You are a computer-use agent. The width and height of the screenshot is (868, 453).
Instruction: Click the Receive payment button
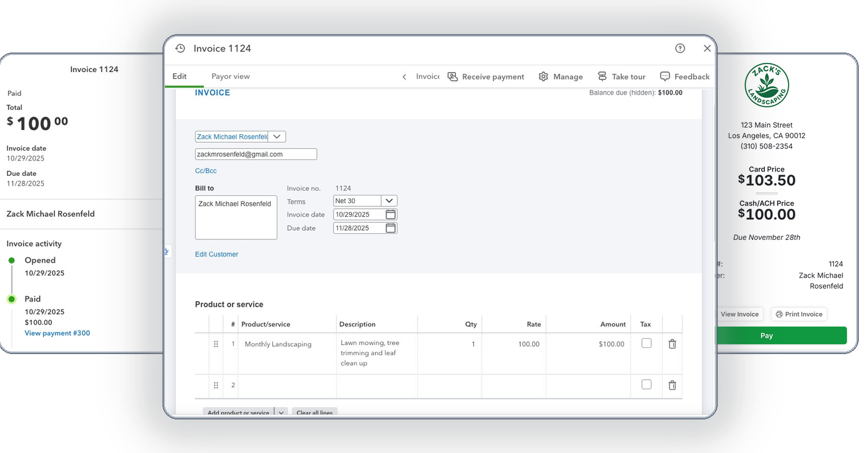click(486, 76)
